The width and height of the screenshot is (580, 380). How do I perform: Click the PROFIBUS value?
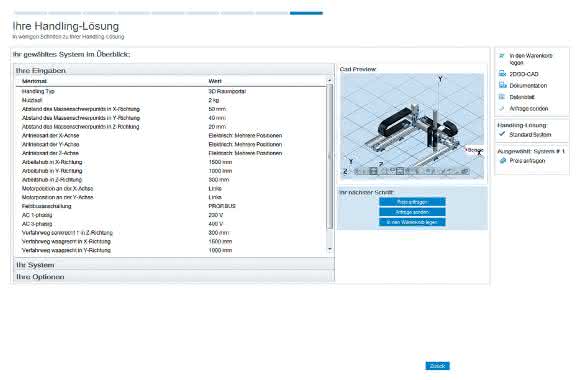pyautogui.click(x=222, y=206)
